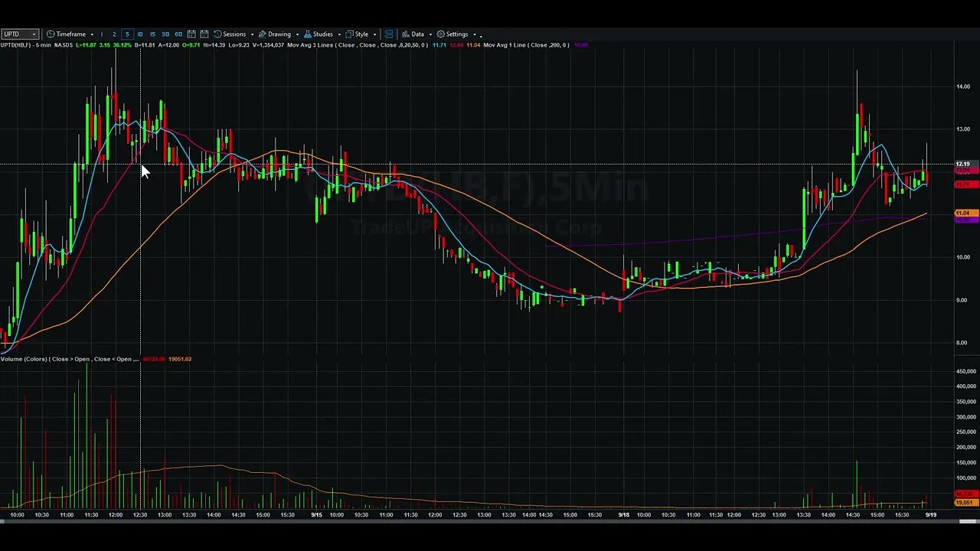Switch to daily chart calendar icon
Image resolution: width=980 pixels, height=551 pixels.
point(191,34)
